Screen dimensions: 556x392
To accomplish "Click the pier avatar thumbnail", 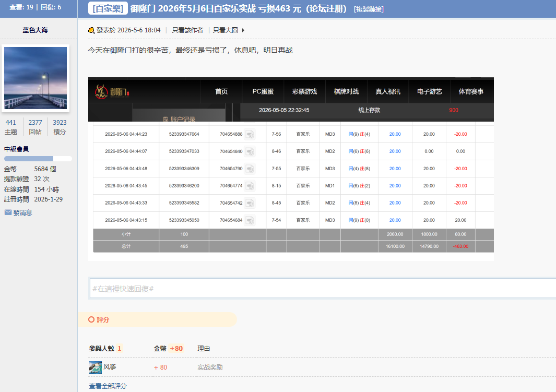I will [36, 78].
